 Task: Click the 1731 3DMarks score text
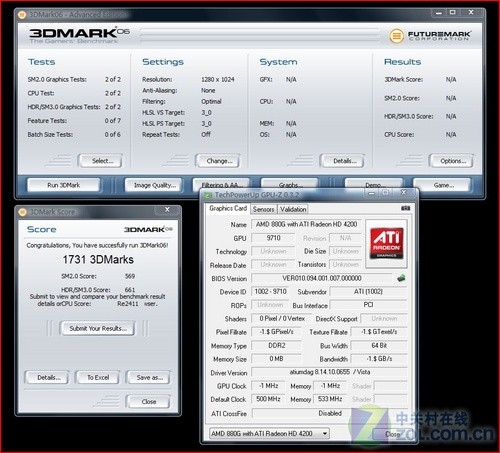pyautogui.click(x=98, y=260)
